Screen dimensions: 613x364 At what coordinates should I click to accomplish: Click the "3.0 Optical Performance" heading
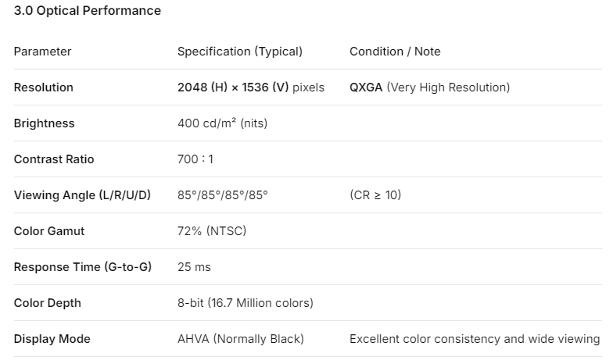pos(88,11)
